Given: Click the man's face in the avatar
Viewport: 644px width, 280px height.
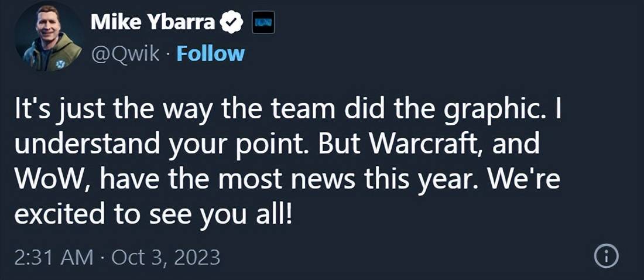Looking at the screenshot, I should (x=50, y=25).
